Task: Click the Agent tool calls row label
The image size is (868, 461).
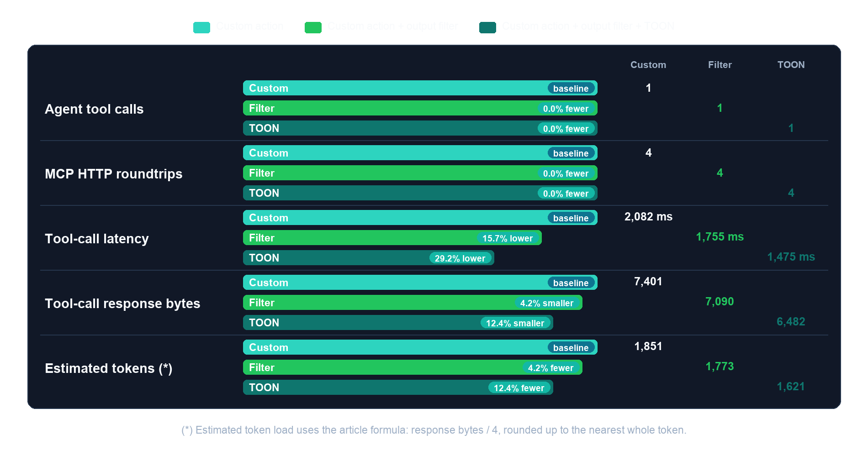Action: [x=94, y=109]
